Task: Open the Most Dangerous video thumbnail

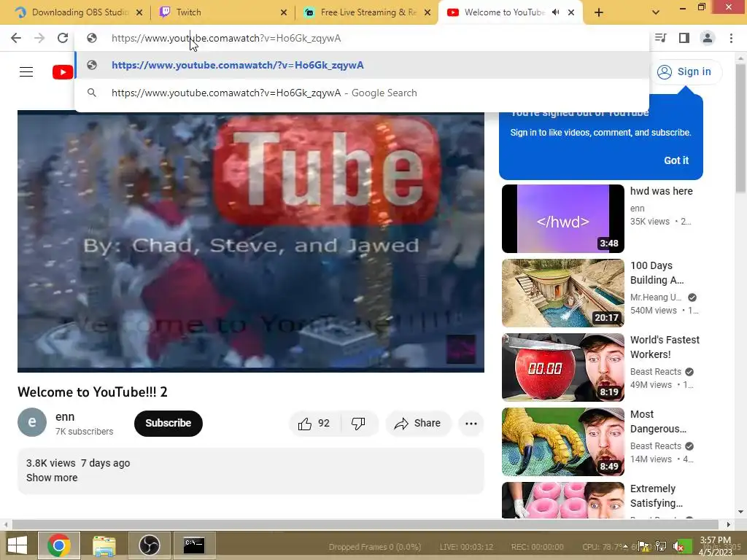Action: tap(563, 441)
